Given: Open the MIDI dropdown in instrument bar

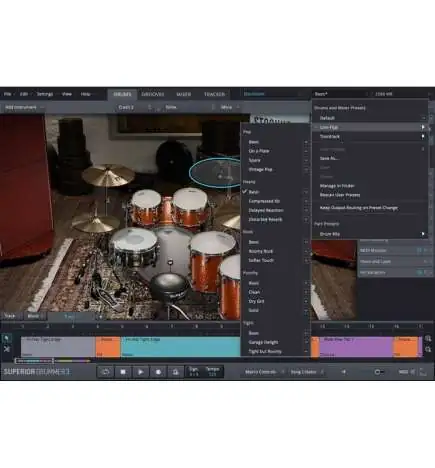Looking at the screenshot, I should [x=230, y=107].
